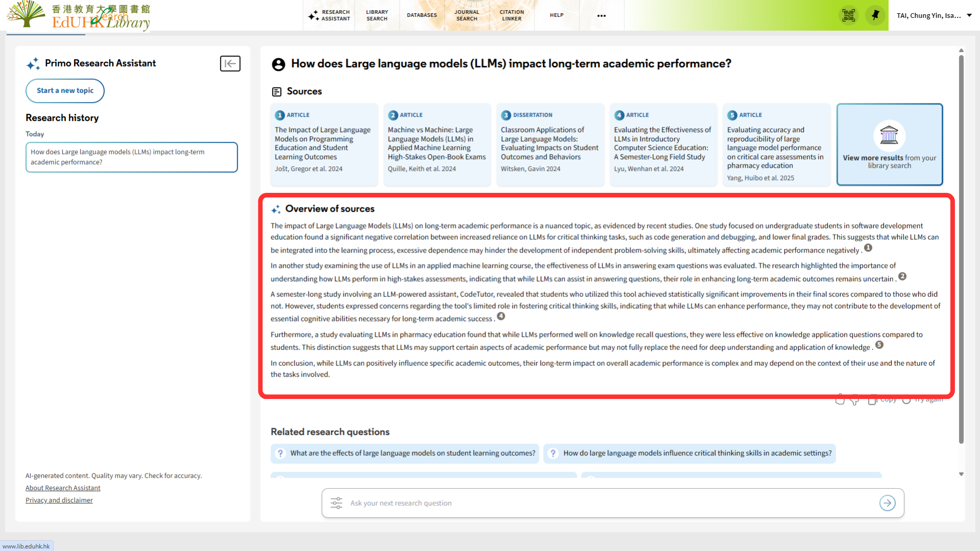980x551 pixels.
Task: Open source 4: Evaluating Effectiveness of LLMs article
Action: (664, 144)
